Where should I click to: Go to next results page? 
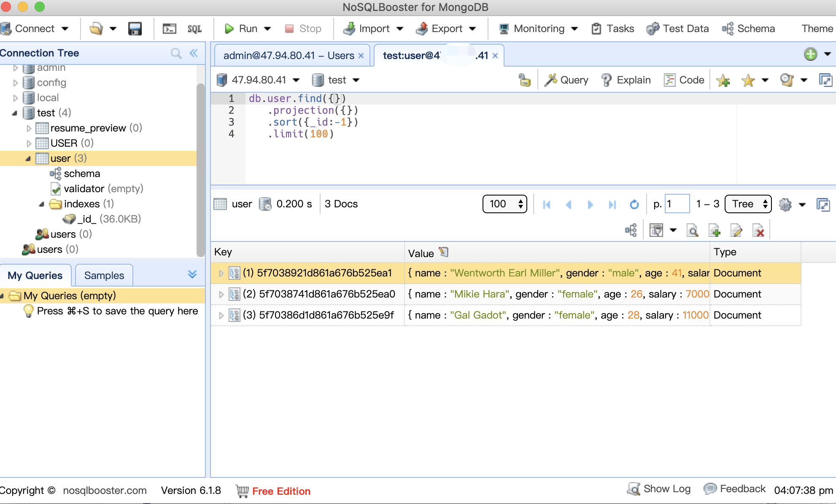[591, 204]
